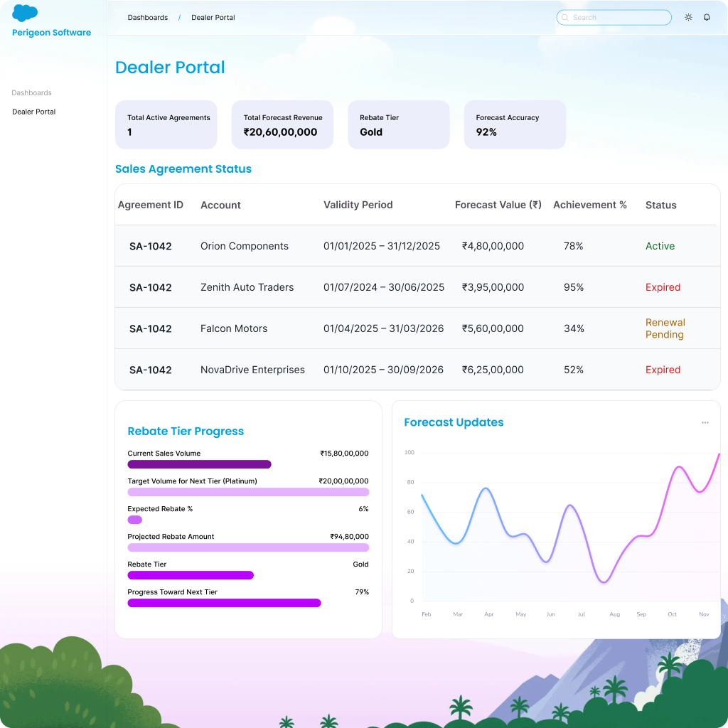The image size is (728, 728).
Task: Click the Oct peak on forecast chart
Action: tap(679, 467)
